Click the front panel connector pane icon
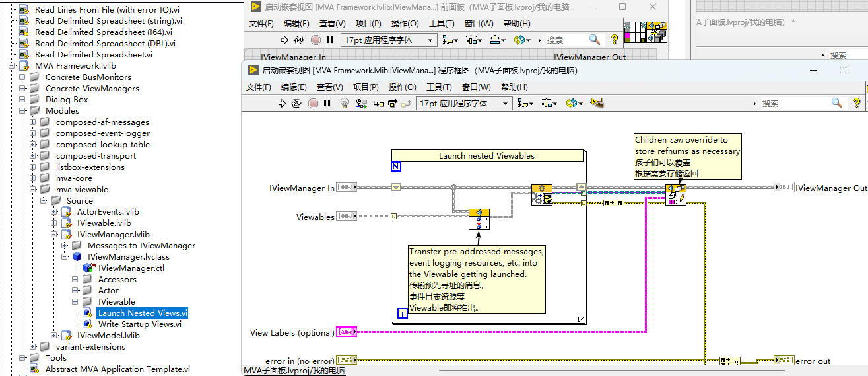Image resolution: width=868 pixels, height=376 pixels. pos(634,32)
